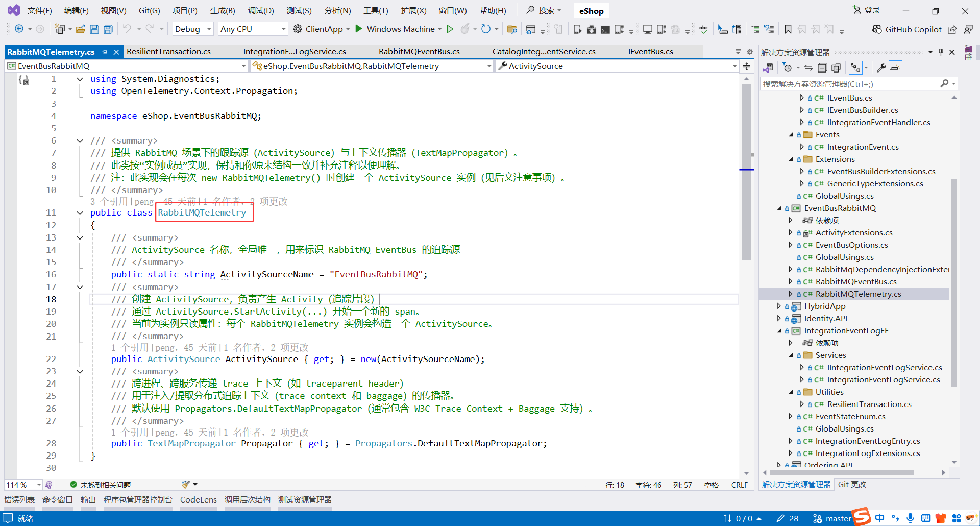980x526 pixels.
Task: Click the GitHub Copilot icon
Action: (877, 29)
